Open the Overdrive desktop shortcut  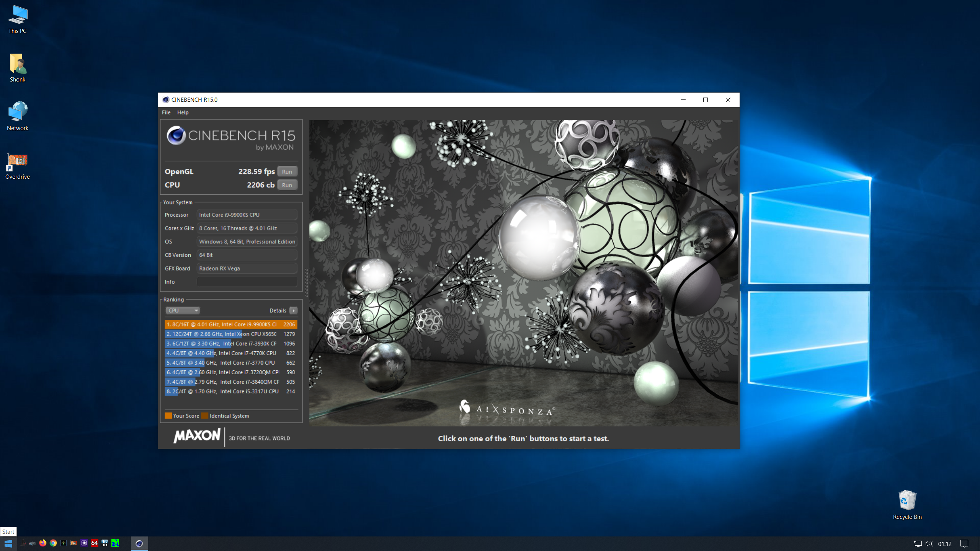point(18,166)
